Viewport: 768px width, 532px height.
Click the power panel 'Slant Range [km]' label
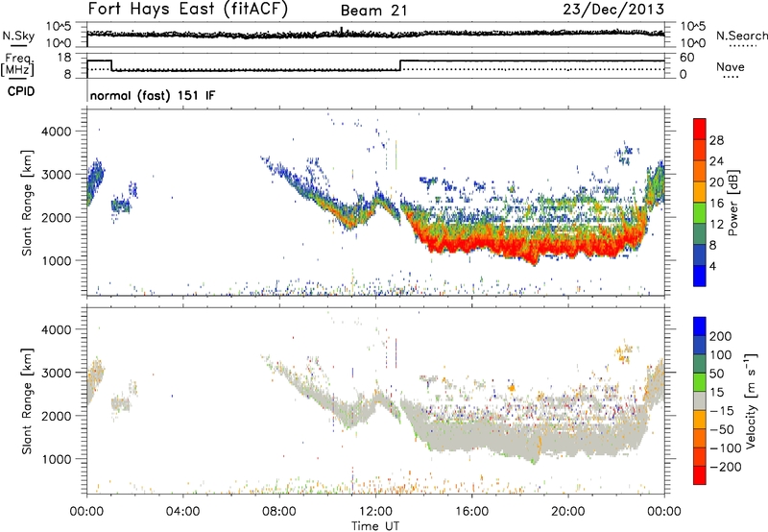coord(27,203)
